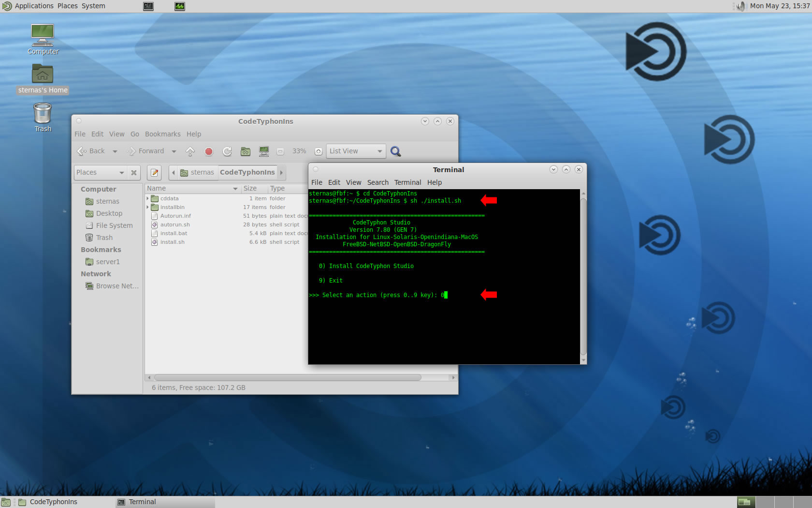This screenshot has width=812, height=508.
Task: Click the Terminal vertical scrollbar
Action: (x=583, y=276)
